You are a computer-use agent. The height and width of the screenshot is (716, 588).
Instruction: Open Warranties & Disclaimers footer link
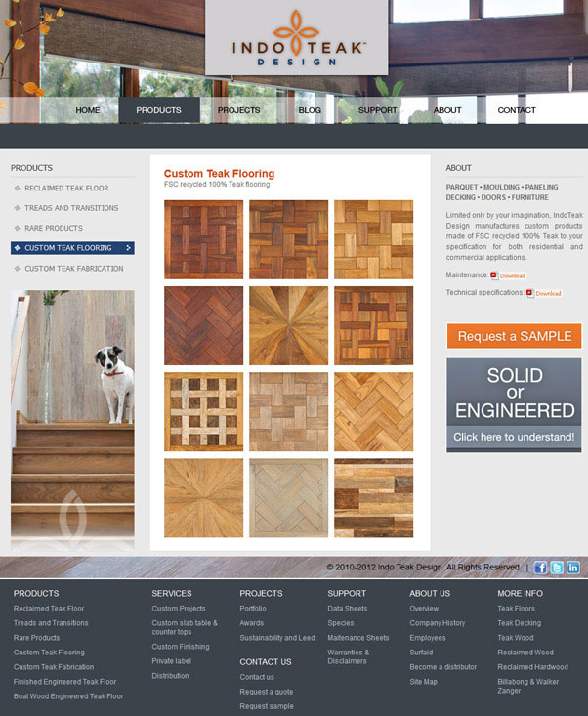(x=349, y=656)
